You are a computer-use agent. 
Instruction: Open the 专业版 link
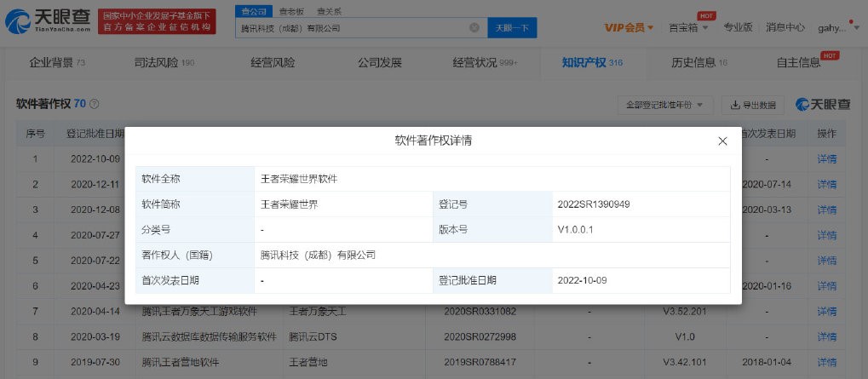point(738,27)
